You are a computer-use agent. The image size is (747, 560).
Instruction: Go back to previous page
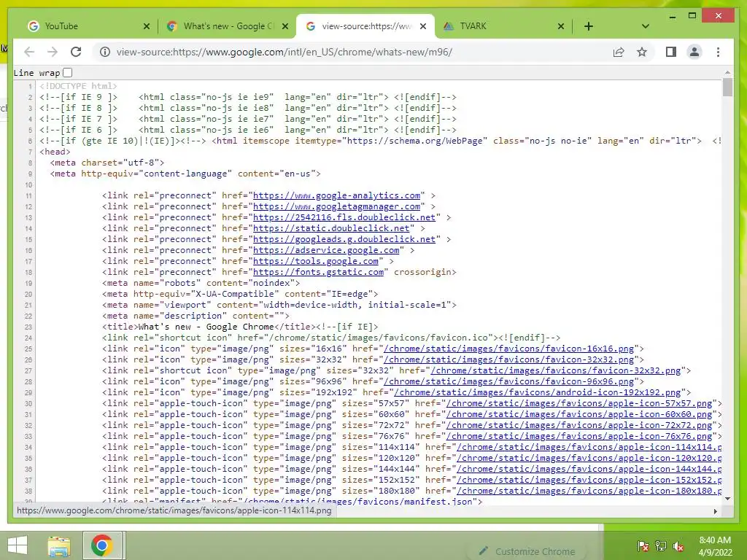(29, 52)
